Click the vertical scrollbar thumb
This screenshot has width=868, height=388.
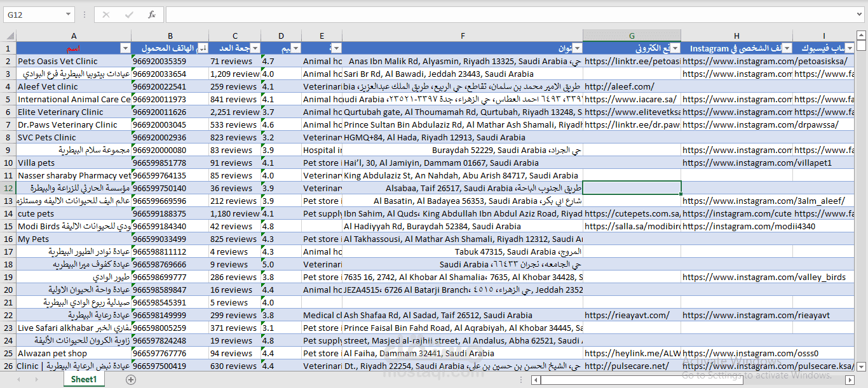[862, 46]
